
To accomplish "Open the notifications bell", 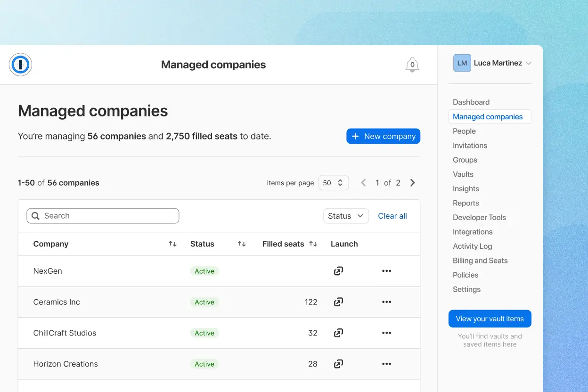I will click(412, 65).
